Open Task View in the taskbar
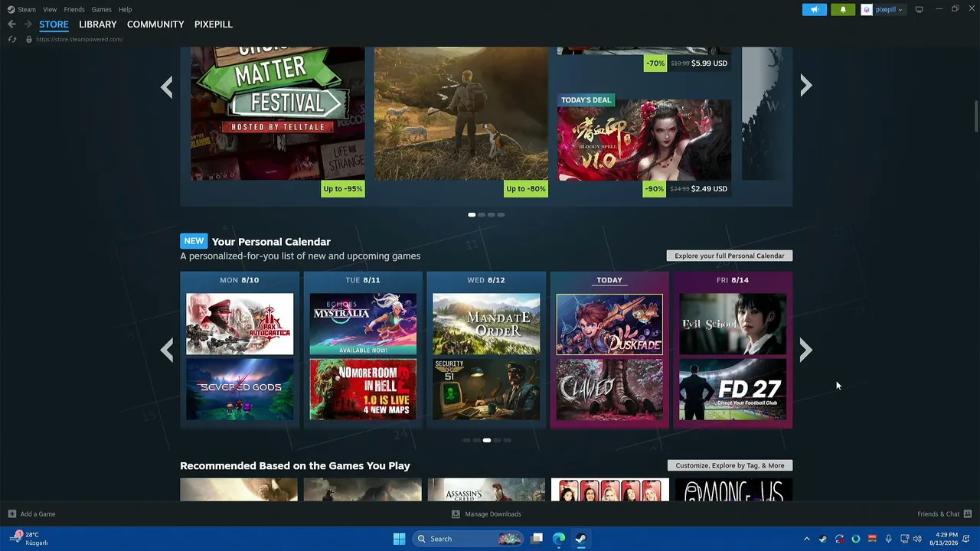 tap(537, 539)
